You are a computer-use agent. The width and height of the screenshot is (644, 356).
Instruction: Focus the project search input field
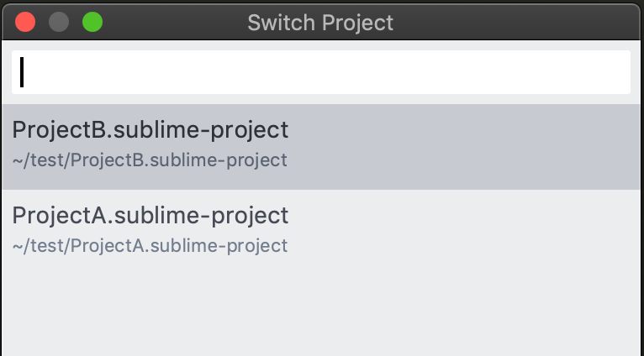(321, 72)
